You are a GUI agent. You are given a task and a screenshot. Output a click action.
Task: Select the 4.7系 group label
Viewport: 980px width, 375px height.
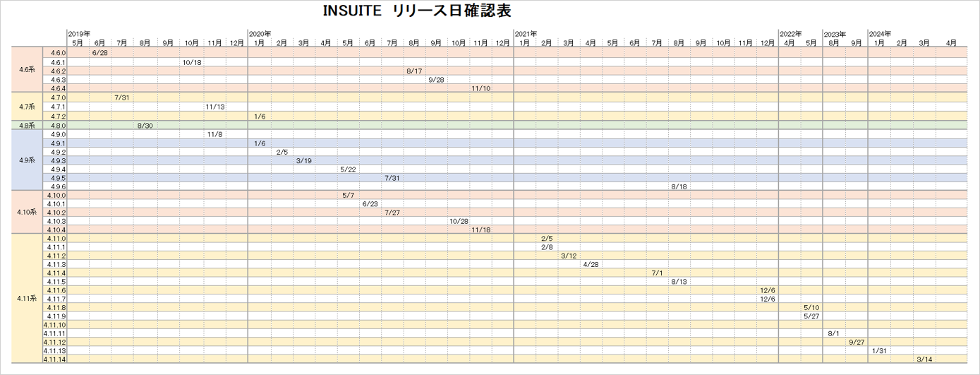pos(27,107)
